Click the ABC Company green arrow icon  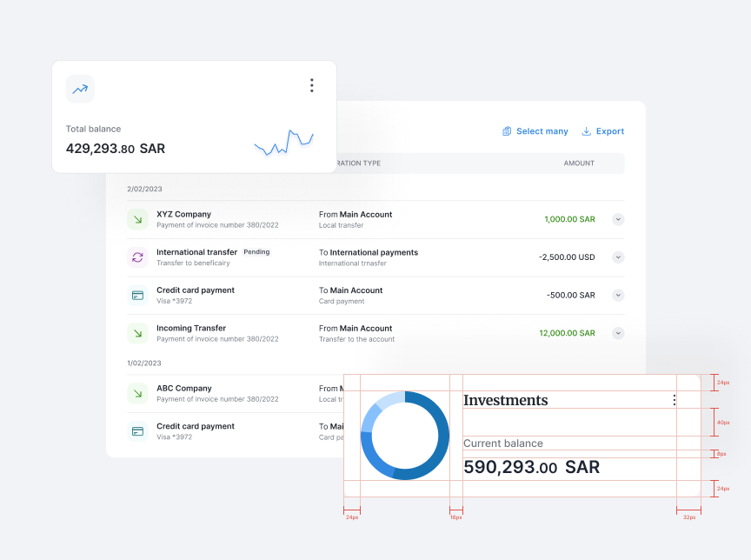pyautogui.click(x=137, y=393)
